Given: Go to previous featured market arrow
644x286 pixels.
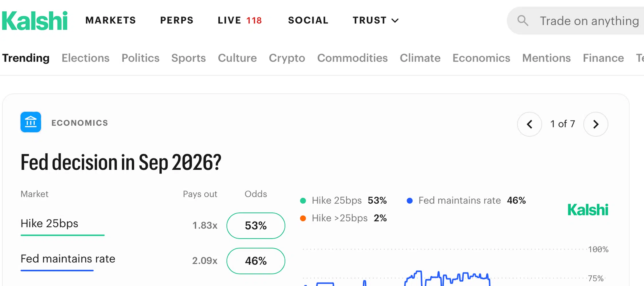Looking at the screenshot, I should click(x=530, y=124).
